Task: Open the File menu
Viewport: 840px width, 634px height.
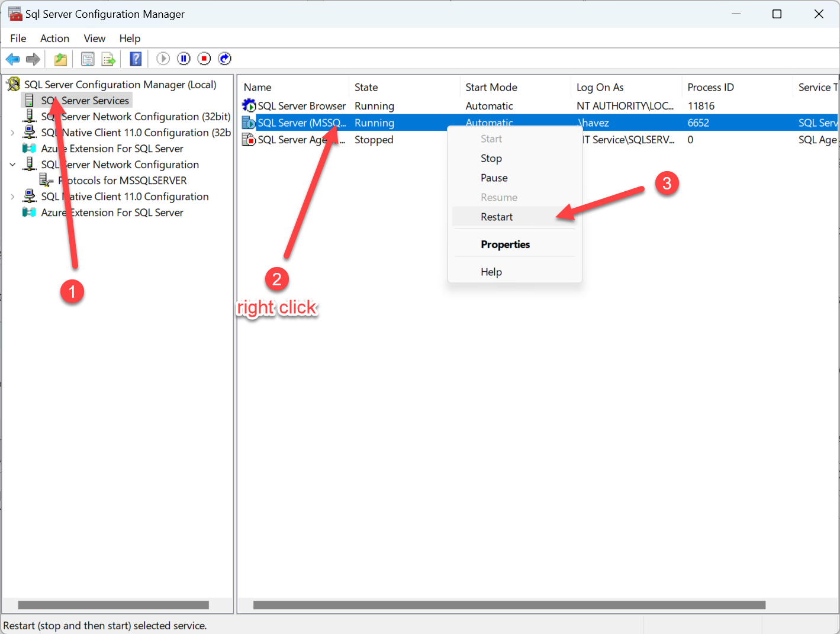Action: [18, 38]
